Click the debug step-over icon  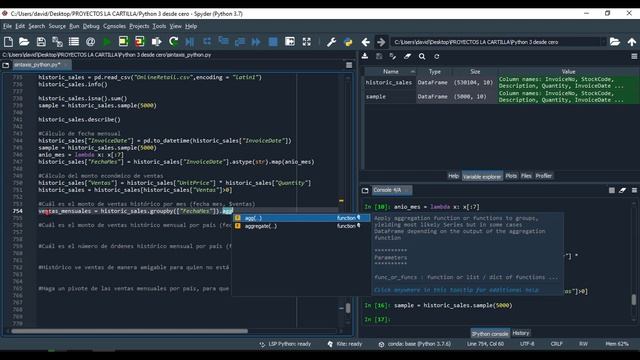(207, 41)
